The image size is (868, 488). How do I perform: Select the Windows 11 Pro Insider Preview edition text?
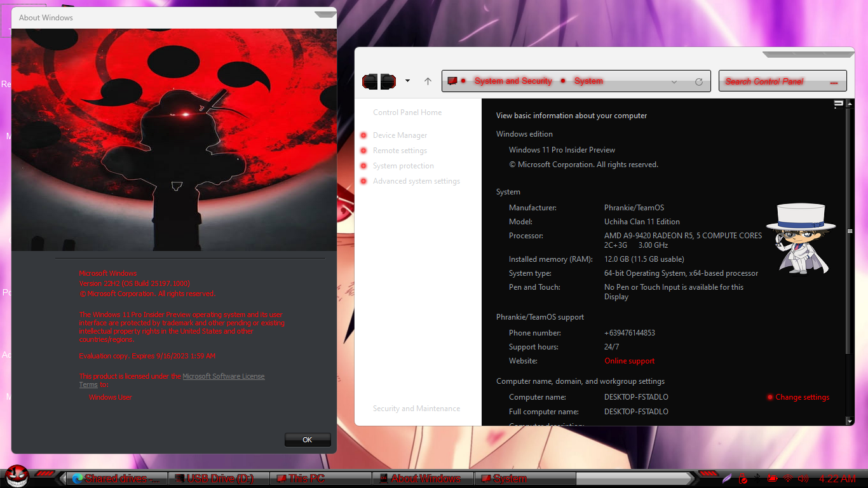coord(562,150)
